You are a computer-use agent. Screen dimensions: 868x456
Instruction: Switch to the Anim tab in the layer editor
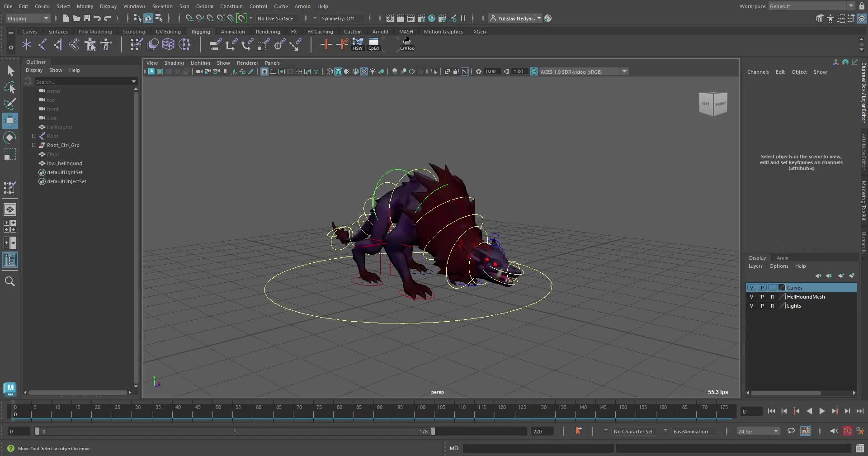[783, 258]
